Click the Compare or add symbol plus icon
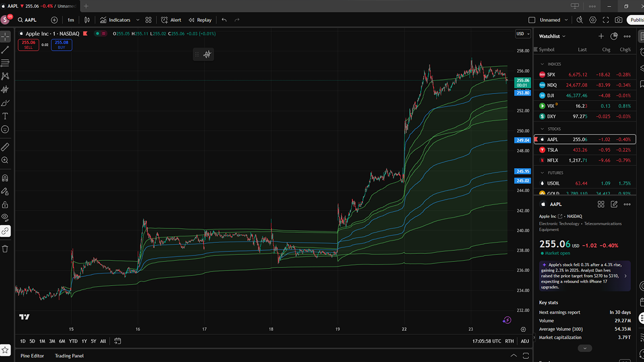Screen dimensions: 644x362 pos(54,20)
